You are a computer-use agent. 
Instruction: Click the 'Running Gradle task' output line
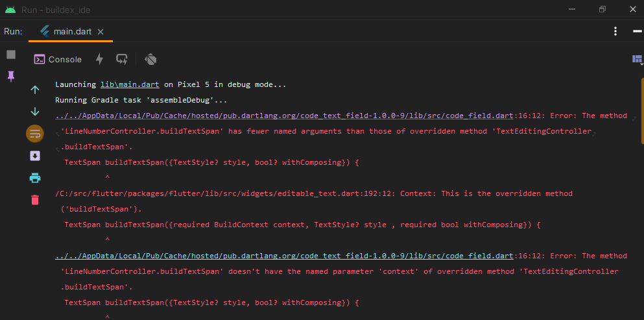click(141, 101)
